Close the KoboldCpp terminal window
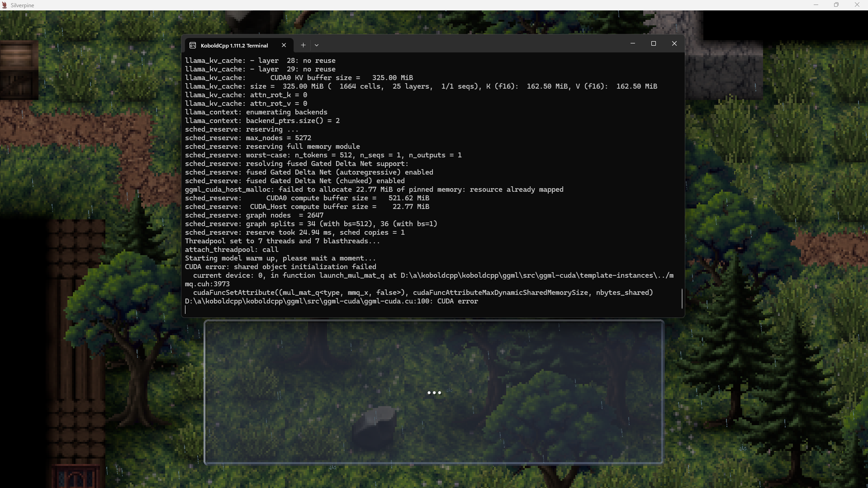Screen dimensions: 868x488 click(x=674, y=43)
